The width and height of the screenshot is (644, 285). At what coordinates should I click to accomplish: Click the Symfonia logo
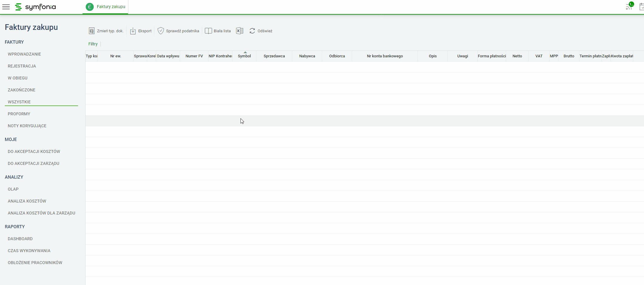[35, 7]
